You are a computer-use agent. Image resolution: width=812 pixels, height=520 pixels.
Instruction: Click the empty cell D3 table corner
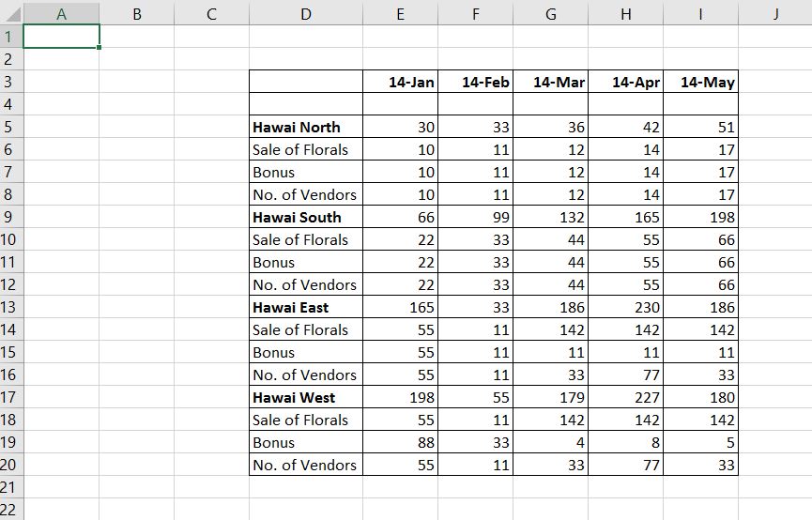[306, 82]
